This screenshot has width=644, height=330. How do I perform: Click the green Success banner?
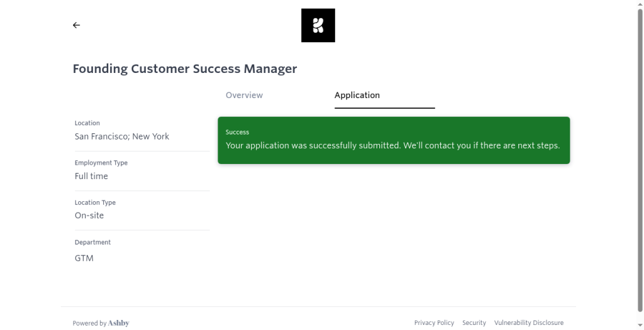click(x=394, y=140)
